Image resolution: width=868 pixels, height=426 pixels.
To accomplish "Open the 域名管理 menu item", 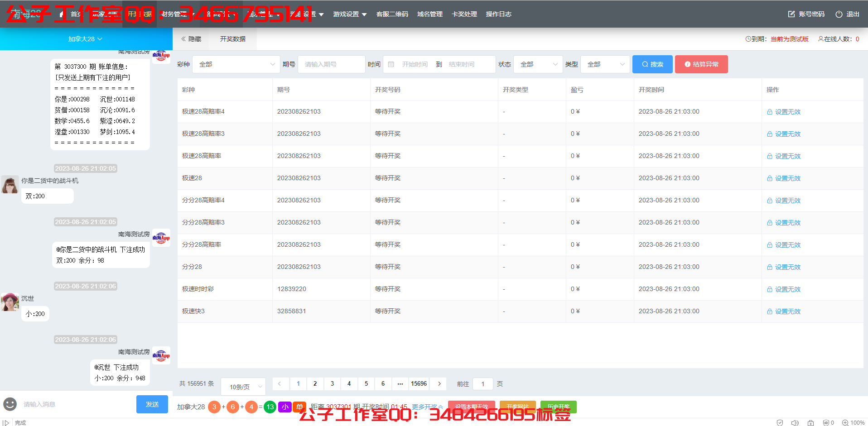I will (430, 14).
